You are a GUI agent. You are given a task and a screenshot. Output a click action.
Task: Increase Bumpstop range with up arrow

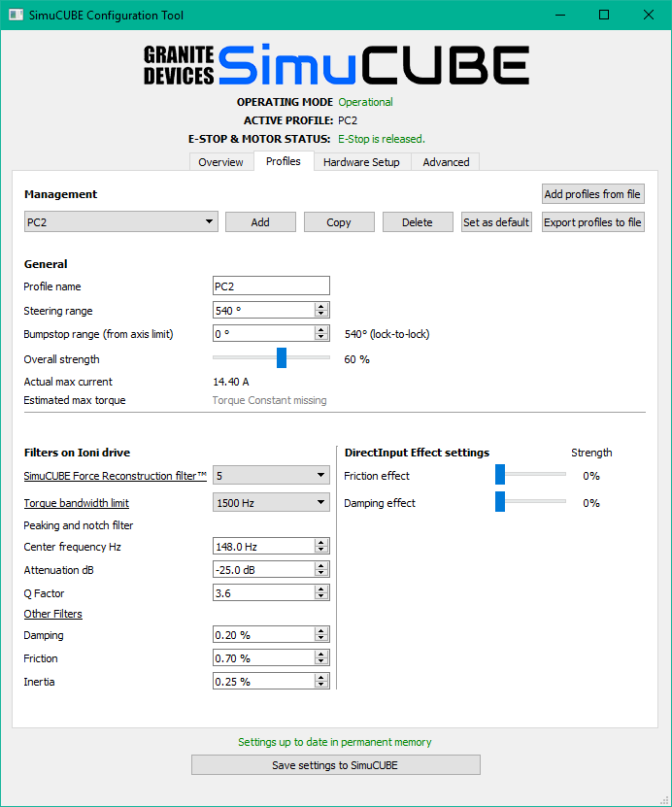tap(321, 329)
